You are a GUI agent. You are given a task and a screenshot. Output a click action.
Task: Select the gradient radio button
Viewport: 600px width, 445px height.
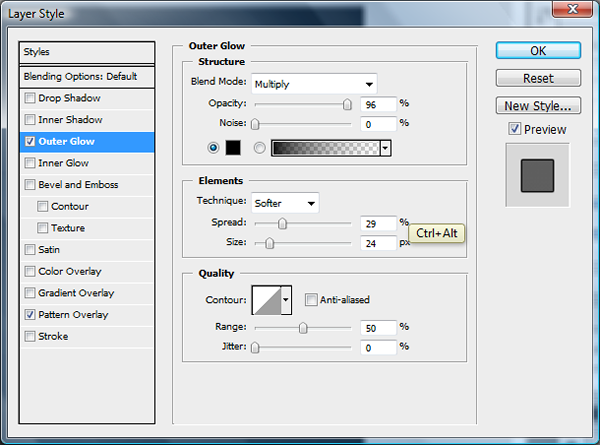[x=260, y=148]
